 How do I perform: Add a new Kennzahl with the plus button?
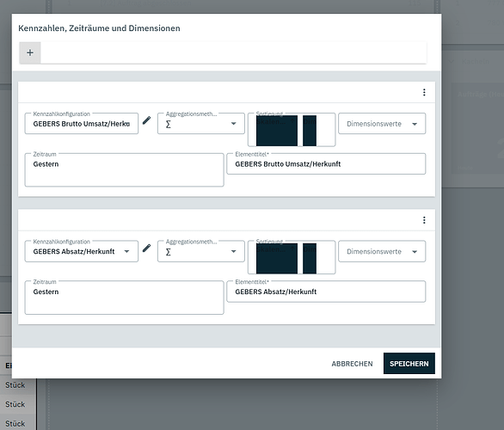coord(30,52)
